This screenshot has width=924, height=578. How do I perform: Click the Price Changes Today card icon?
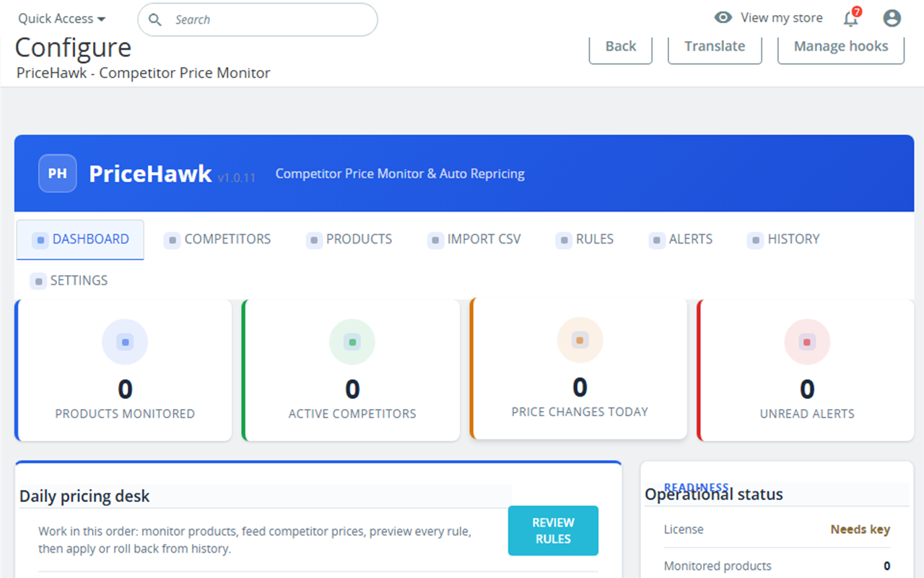pos(580,340)
